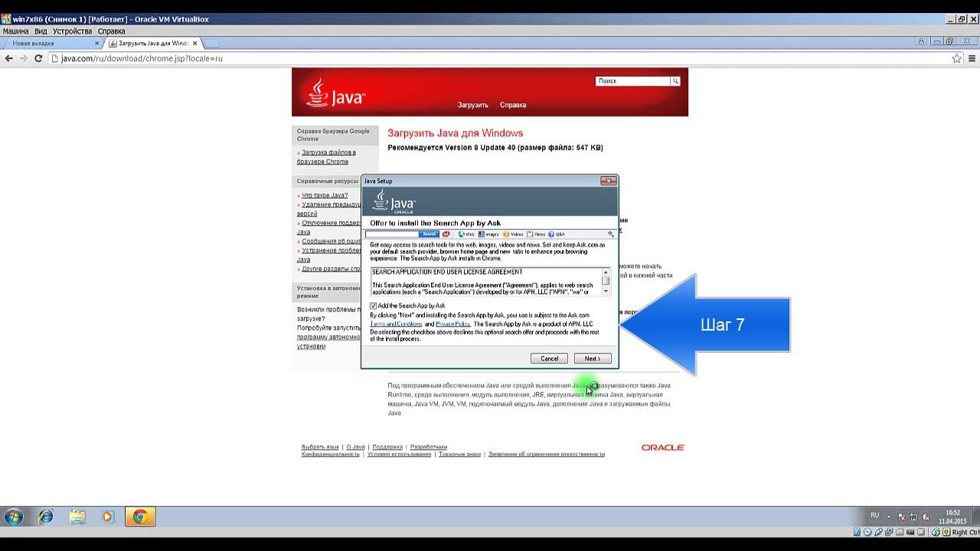Click the RU language indicator
Screen dimensions: 980x551
tap(875, 516)
